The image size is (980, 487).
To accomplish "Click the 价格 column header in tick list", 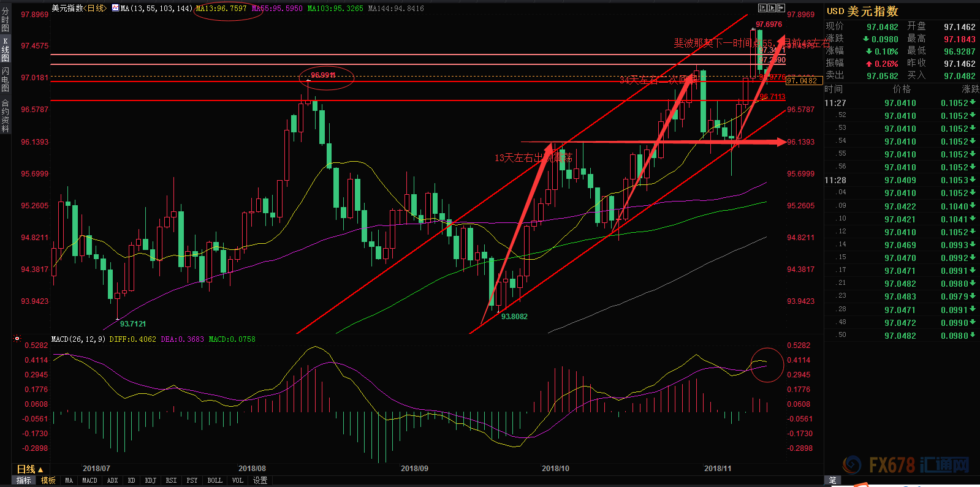I will (x=902, y=89).
